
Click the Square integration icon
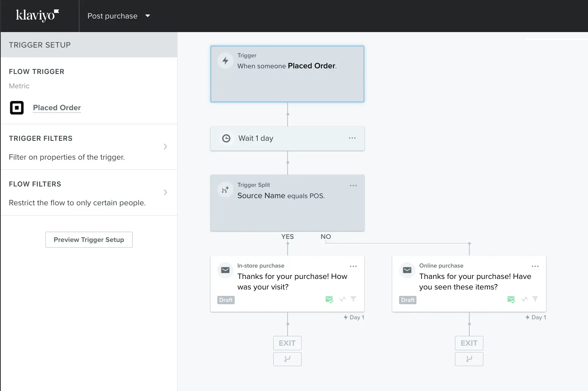click(x=17, y=108)
